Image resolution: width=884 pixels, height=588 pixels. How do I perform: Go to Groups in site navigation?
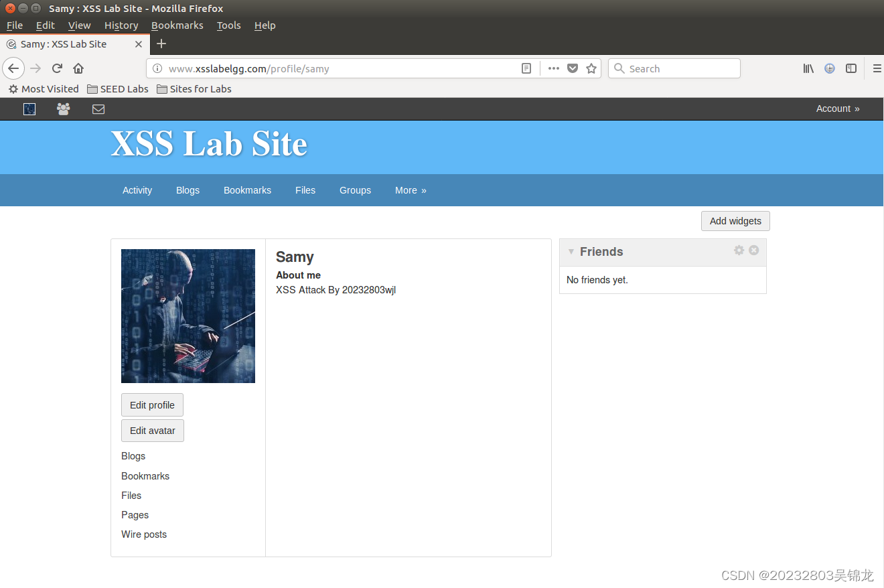[x=355, y=190]
